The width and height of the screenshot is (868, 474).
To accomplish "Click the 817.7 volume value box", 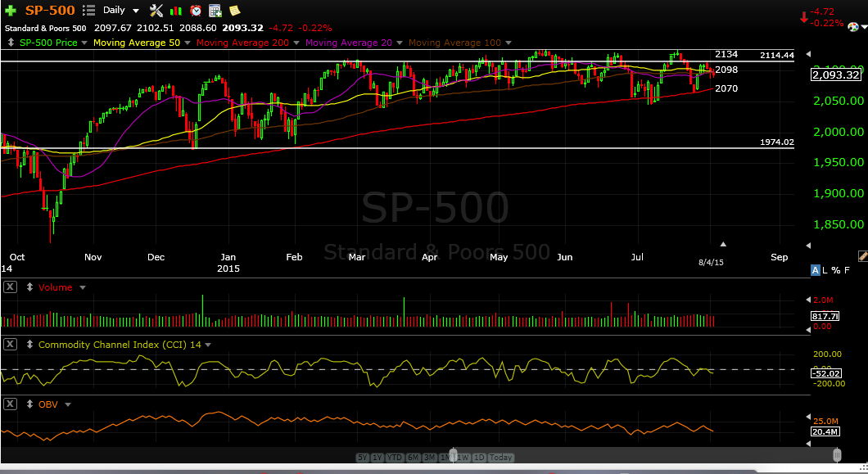I will tap(825, 316).
